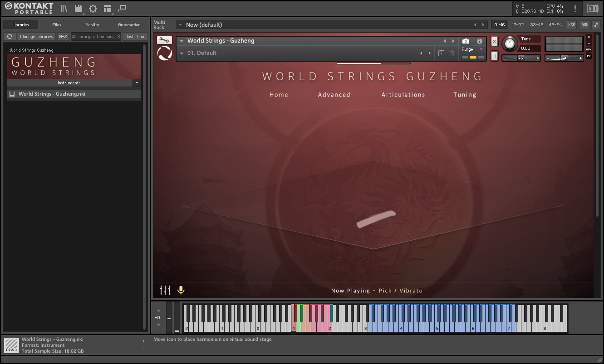
Task: Click the pan L/R slider
Action: point(521,58)
